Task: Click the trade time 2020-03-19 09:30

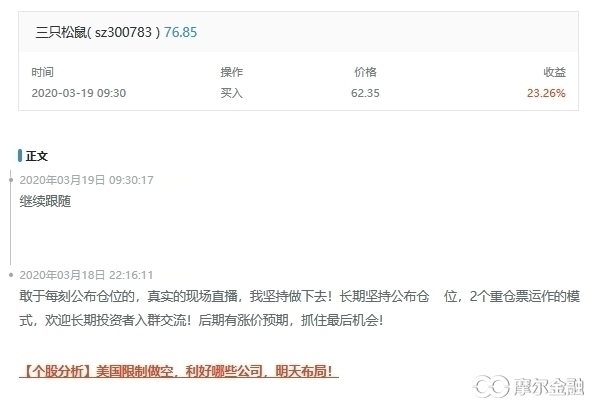Action: click(x=78, y=93)
